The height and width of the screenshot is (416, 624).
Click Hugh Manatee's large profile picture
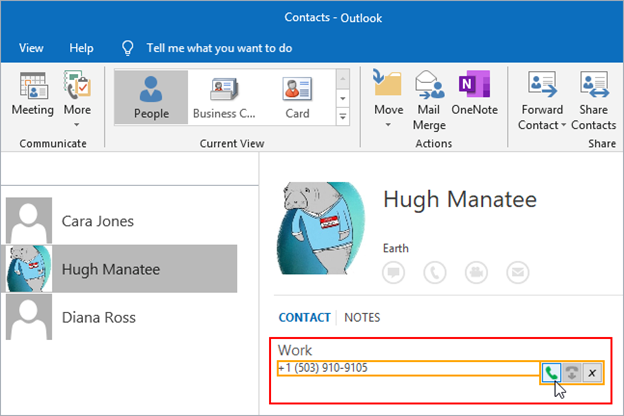(x=320, y=228)
